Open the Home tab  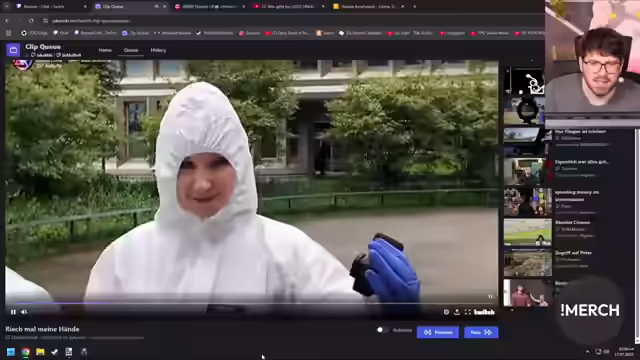[x=105, y=50]
